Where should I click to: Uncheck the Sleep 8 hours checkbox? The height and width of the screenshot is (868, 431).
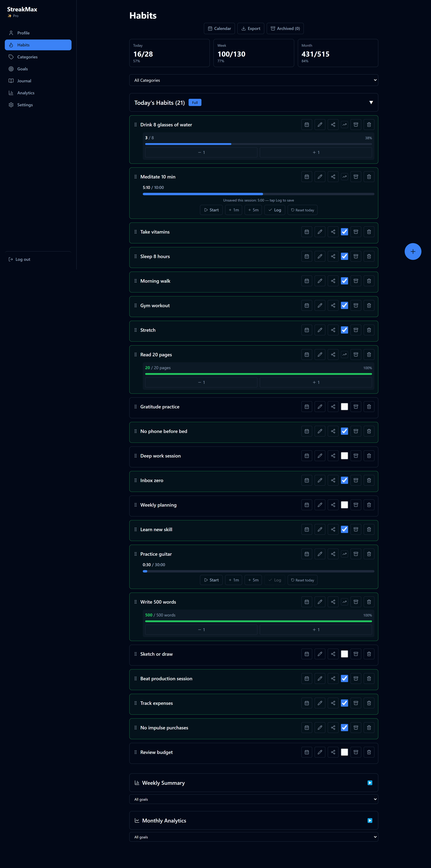(x=344, y=256)
